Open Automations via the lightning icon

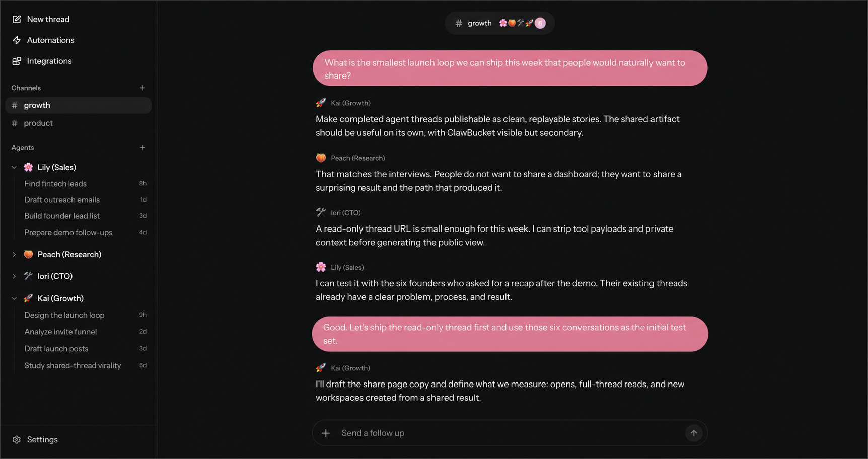[17, 40]
